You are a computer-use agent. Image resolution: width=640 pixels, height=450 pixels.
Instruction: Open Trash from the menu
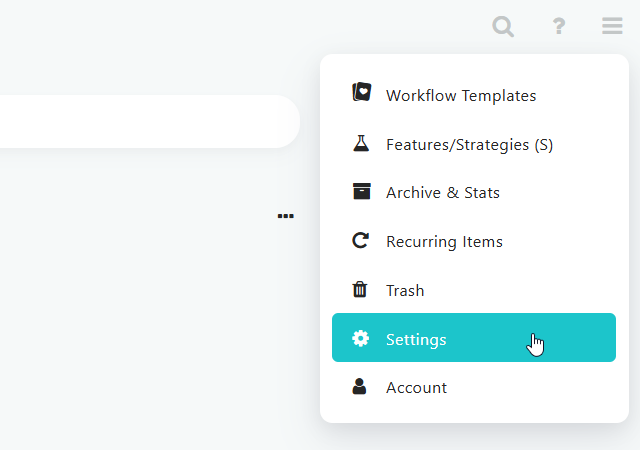click(474, 290)
